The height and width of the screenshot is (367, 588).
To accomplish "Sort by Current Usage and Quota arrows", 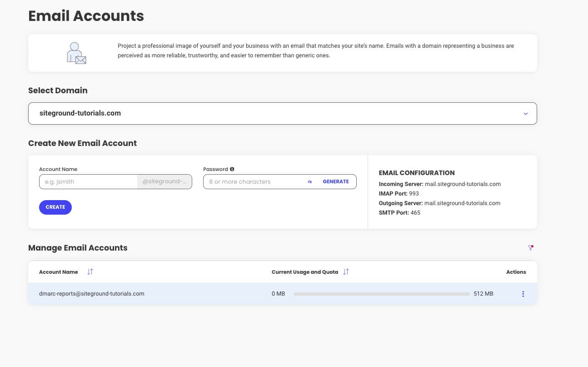I will click(346, 271).
